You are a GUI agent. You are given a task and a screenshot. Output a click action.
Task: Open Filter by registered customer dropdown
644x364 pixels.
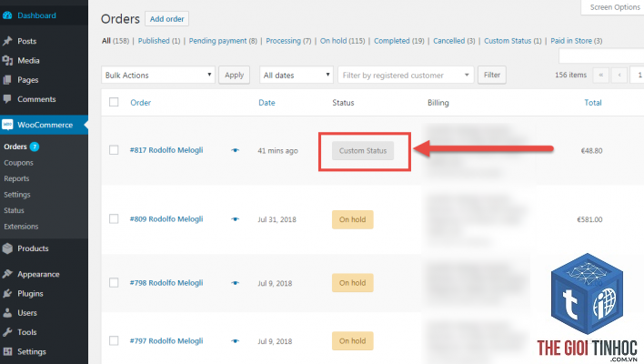coord(406,75)
